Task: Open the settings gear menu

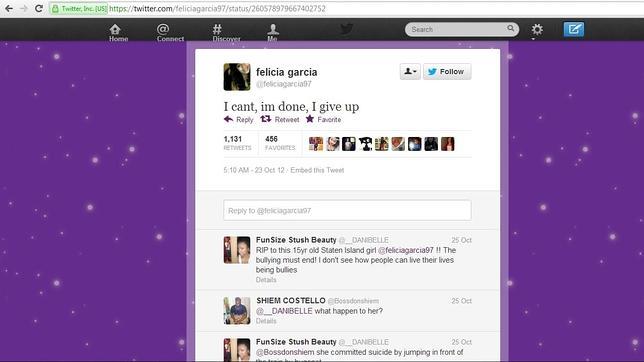Action: (537, 30)
